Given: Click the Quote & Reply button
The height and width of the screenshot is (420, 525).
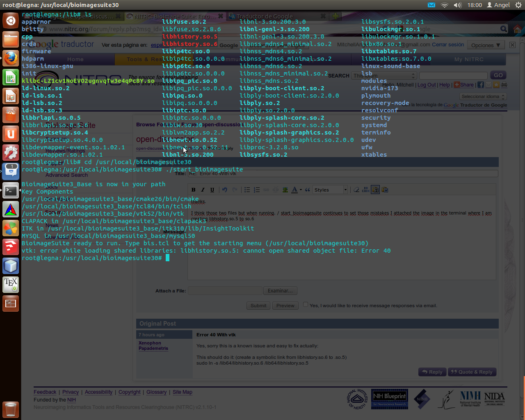Looking at the screenshot, I should click(x=472, y=372).
